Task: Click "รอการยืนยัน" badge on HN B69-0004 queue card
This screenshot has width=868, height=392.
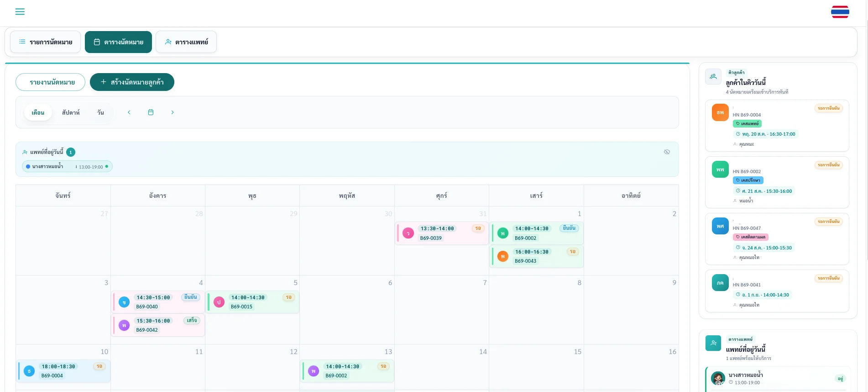Action: point(828,108)
